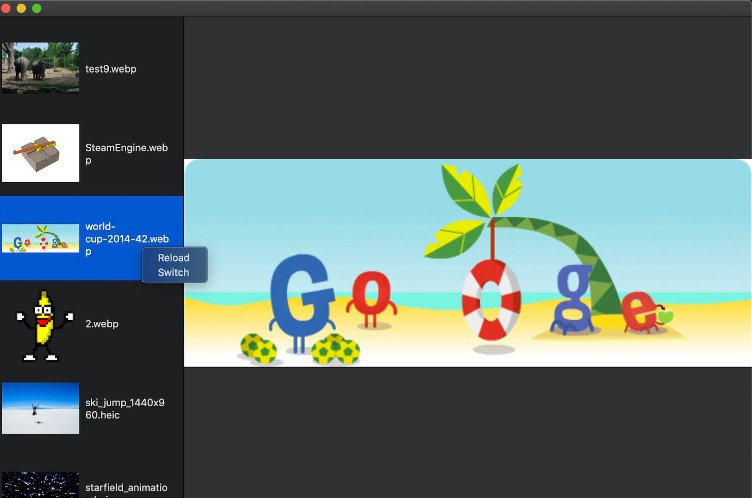Image resolution: width=752 pixels, height=498 pixels.
Task: Select the elephant thumbnail for test9.webp
Action: click(x=40, y=68)
